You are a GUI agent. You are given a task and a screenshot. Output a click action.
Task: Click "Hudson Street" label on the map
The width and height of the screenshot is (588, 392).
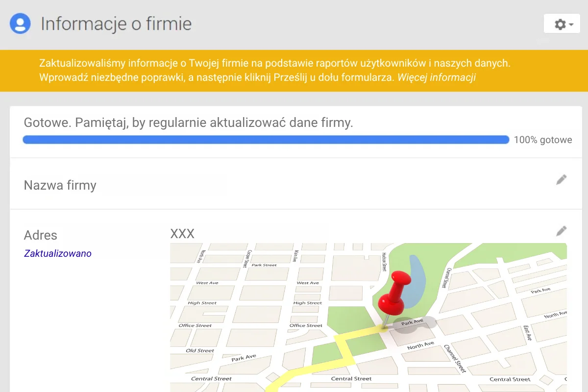click(x=384, y=260)
